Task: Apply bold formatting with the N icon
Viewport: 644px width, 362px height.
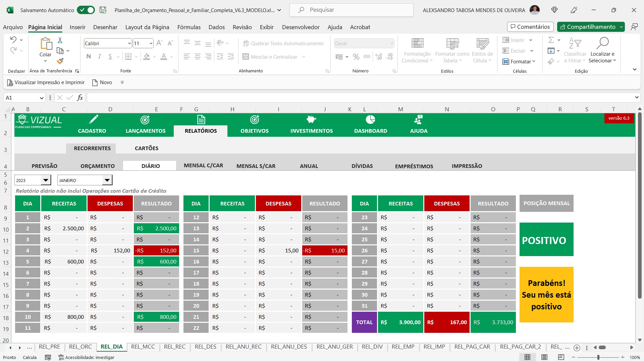Action: pos(89,56)
